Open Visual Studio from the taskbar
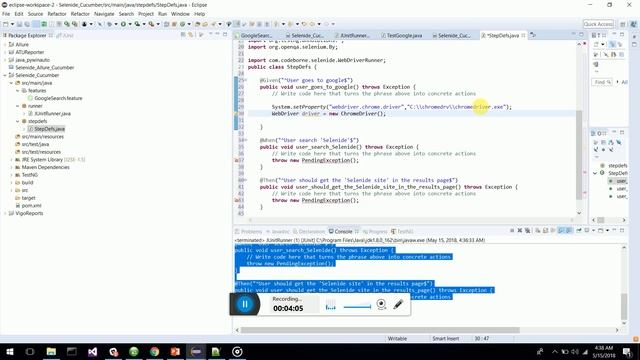Viewport: 640px width, 360px height. coord(93,351)
